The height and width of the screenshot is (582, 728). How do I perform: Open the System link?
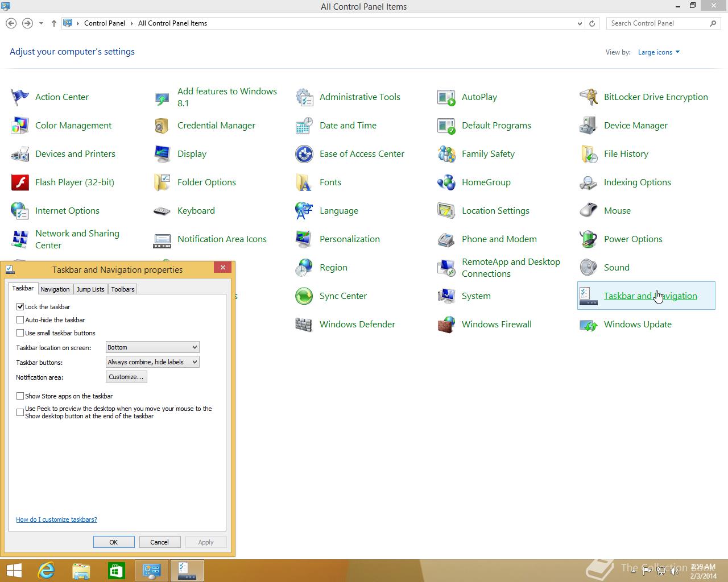(x=476, y=296)
